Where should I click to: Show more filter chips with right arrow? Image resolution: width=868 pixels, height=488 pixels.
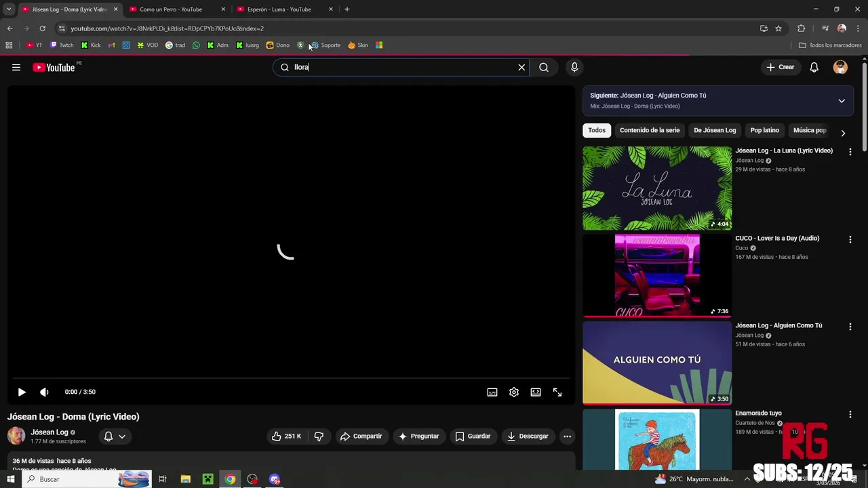[843, 133]
